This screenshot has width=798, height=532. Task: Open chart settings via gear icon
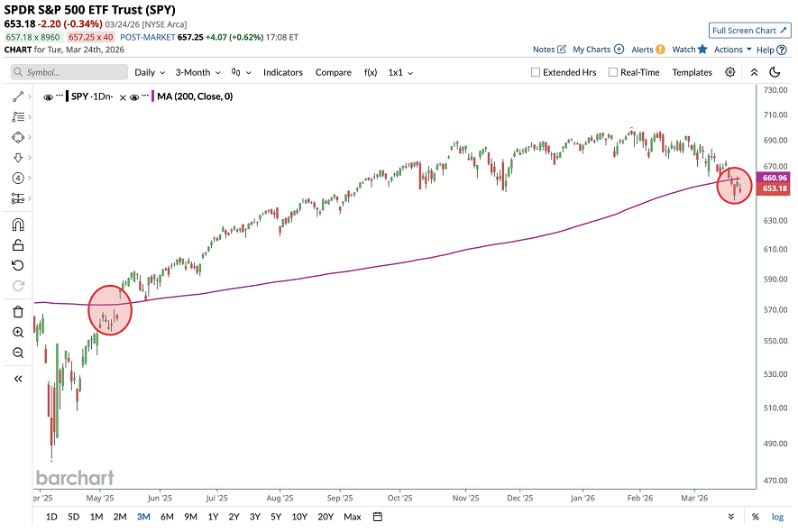730,72
